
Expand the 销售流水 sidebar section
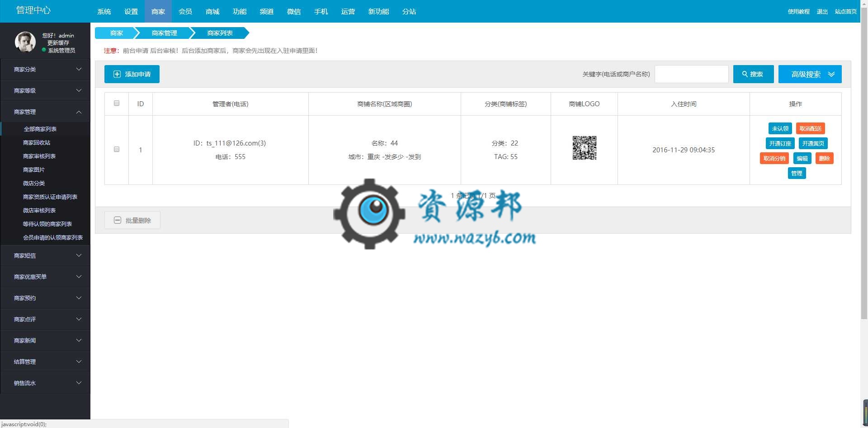point(45,383)
